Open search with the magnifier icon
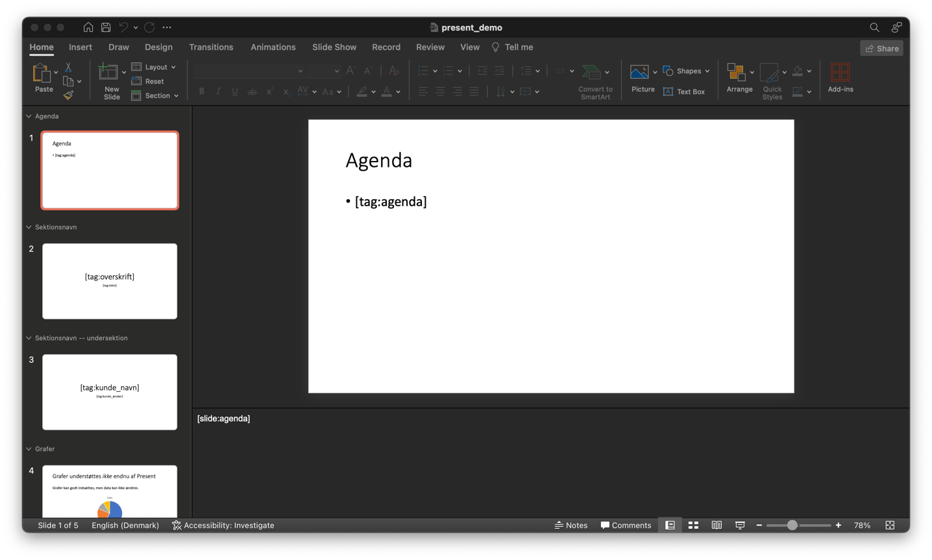Viewport: 932px width, 560px height. point(874,27)
